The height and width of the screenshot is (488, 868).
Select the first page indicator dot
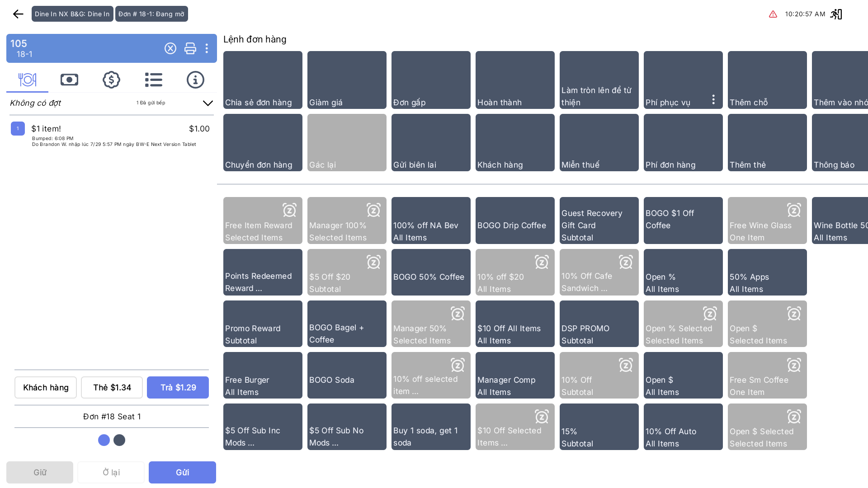[104, 440]
